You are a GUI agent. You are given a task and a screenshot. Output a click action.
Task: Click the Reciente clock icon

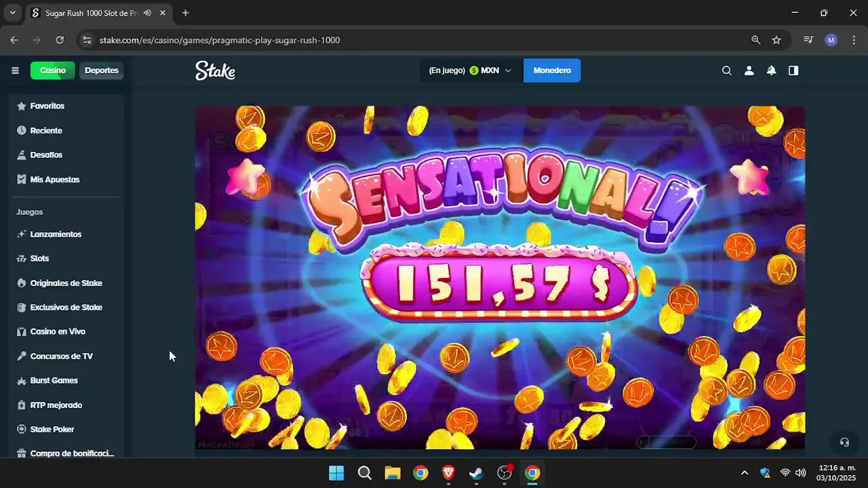[x=22, y=130]
